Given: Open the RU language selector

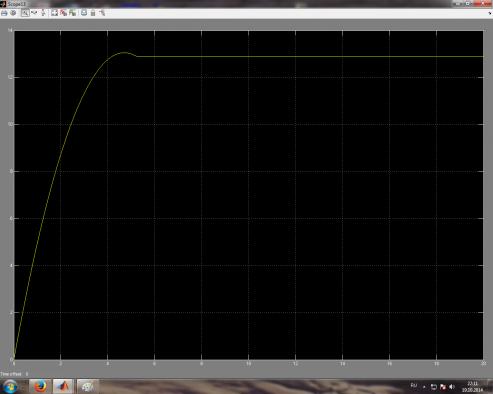Looking at the screenshot, I should pyautogui.click(x=414, y=386).
